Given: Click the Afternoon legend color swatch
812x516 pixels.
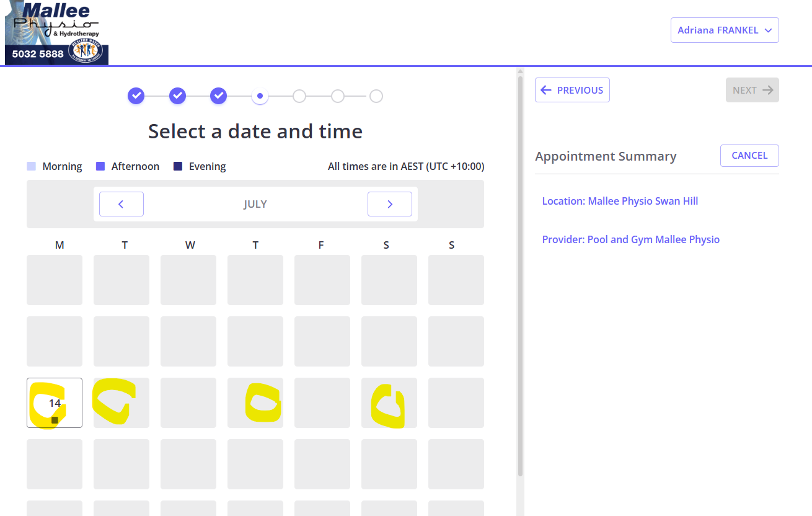Looking at the screenshot, I should point(100,166).
